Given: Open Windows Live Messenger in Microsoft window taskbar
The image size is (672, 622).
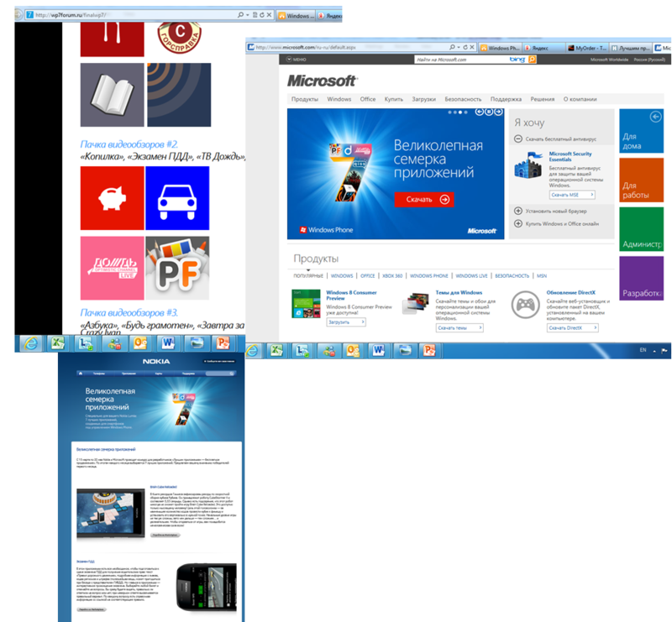Looking at the screenshot, I should pyautogui.click(x=328, y=351).
